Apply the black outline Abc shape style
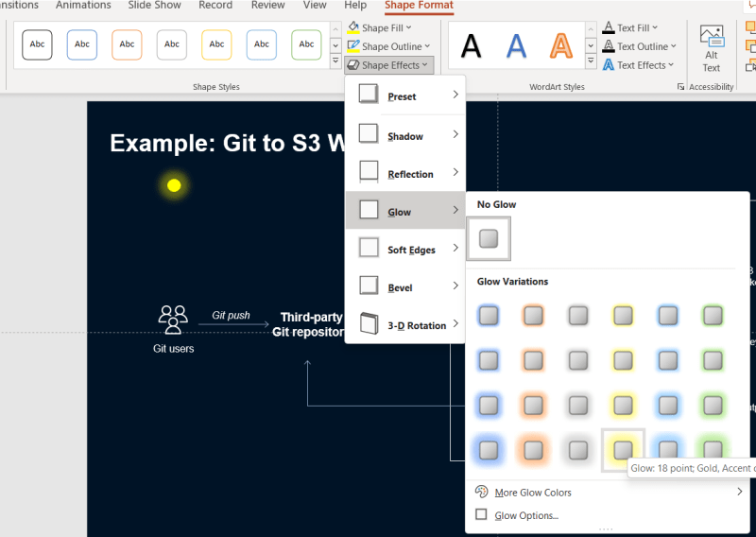The image size is (756, 537). point(37,44)
